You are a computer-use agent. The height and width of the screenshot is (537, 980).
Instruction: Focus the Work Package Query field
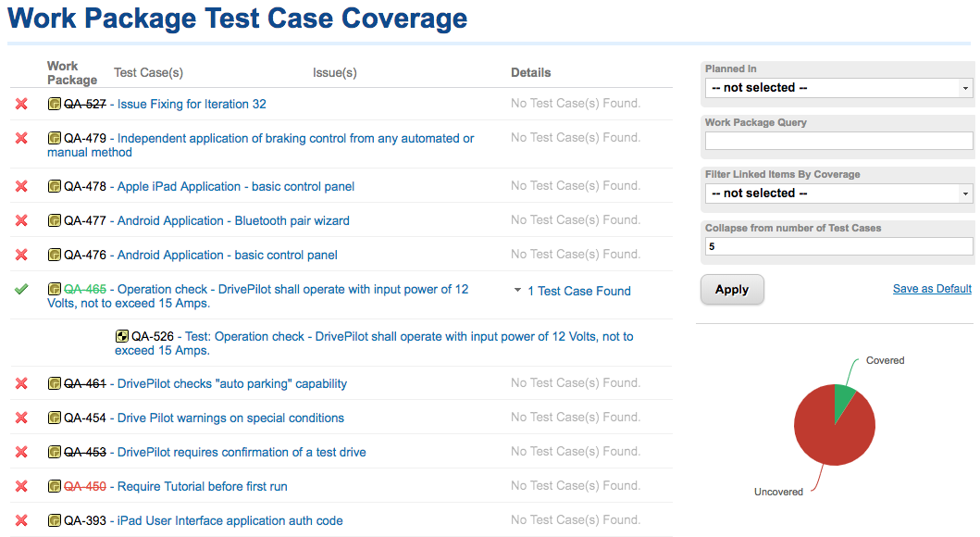(837, 141)
